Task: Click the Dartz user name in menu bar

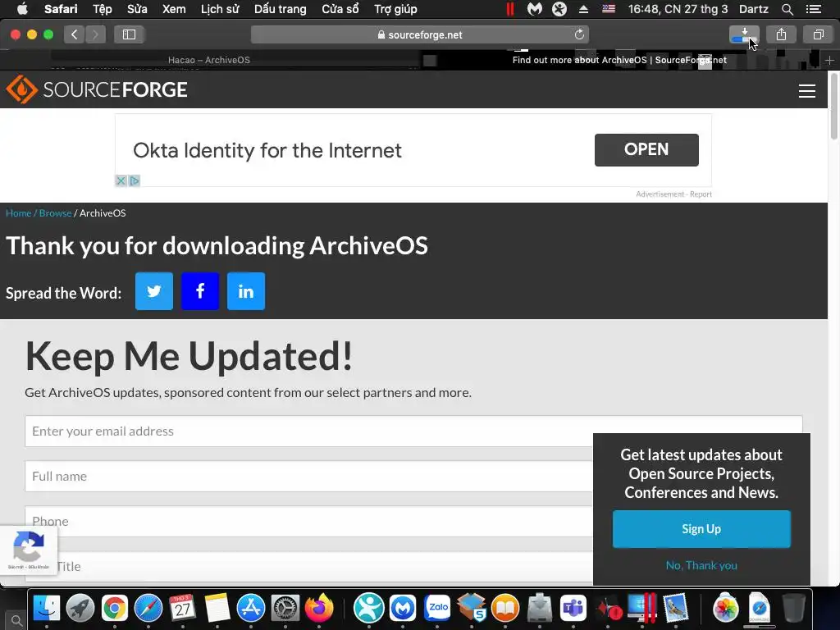Action: click(x=753, y=9)
